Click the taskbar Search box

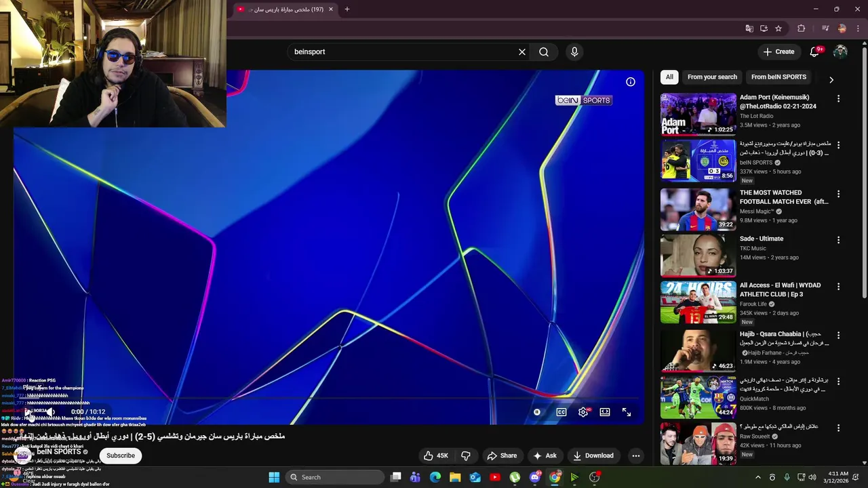click(334, 477)
